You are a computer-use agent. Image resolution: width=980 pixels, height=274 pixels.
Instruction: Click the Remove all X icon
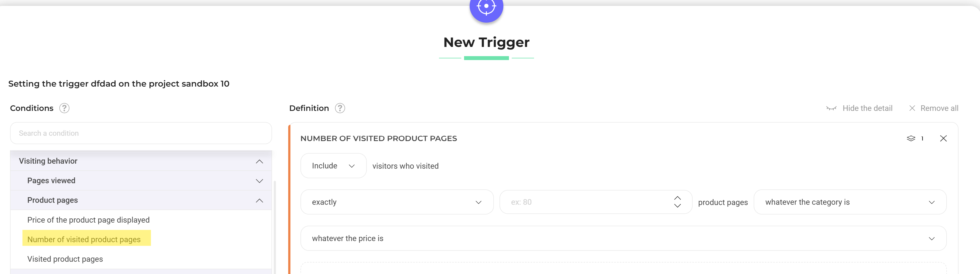pos(912,108)
